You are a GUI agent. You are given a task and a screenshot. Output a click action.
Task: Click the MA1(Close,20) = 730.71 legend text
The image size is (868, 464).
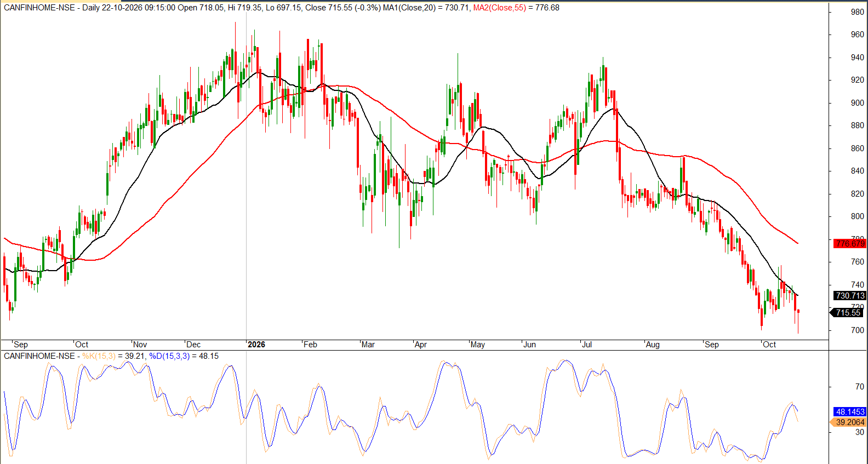point(427,8)
